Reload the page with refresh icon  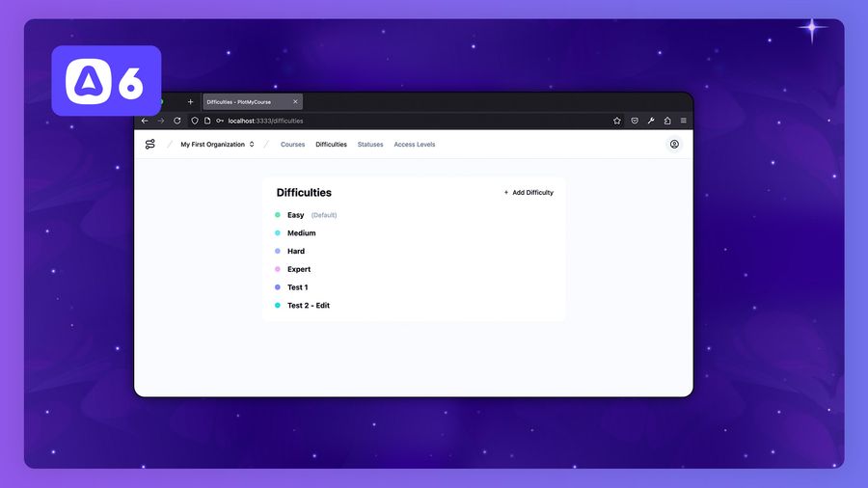pos(177,121)
